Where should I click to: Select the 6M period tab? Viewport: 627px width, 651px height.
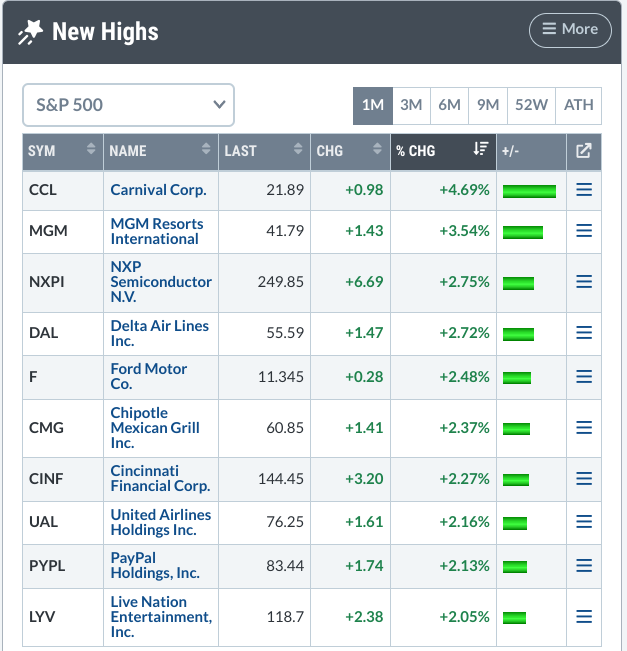click(x=449, y=105)
